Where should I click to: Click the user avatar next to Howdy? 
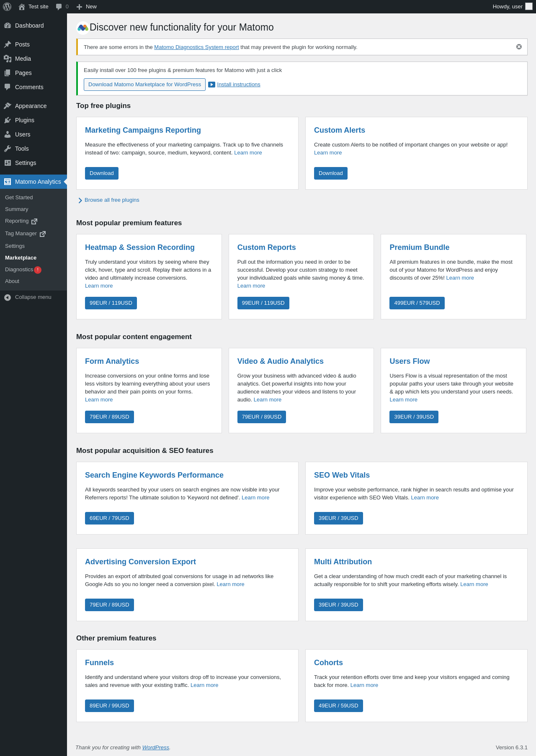(529, 7)
